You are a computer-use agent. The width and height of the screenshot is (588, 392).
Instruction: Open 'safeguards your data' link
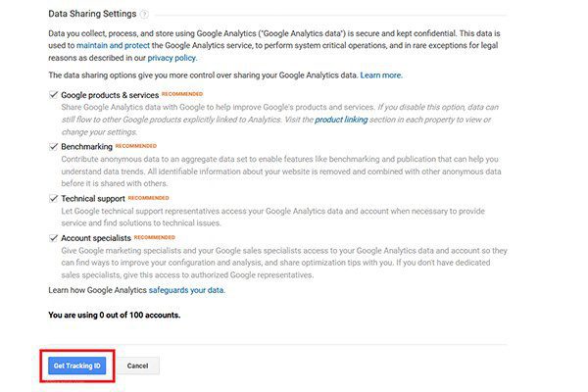[187, 290]
